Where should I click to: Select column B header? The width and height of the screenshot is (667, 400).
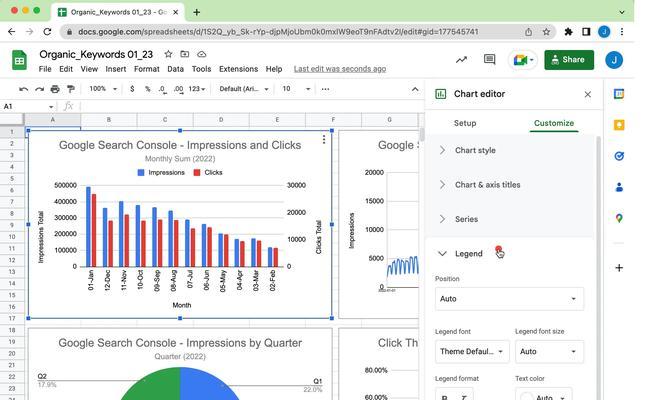[x=109, y=120]
